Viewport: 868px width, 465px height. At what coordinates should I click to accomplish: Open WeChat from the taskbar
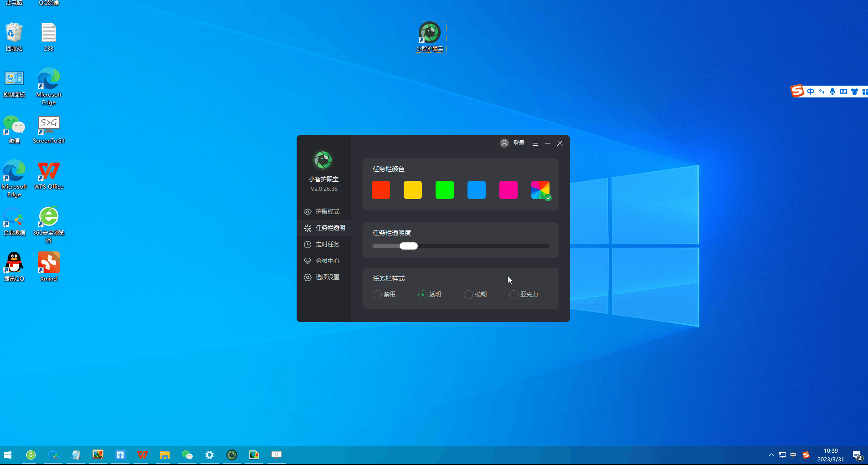pyautogui.click(x=187, y=455)
